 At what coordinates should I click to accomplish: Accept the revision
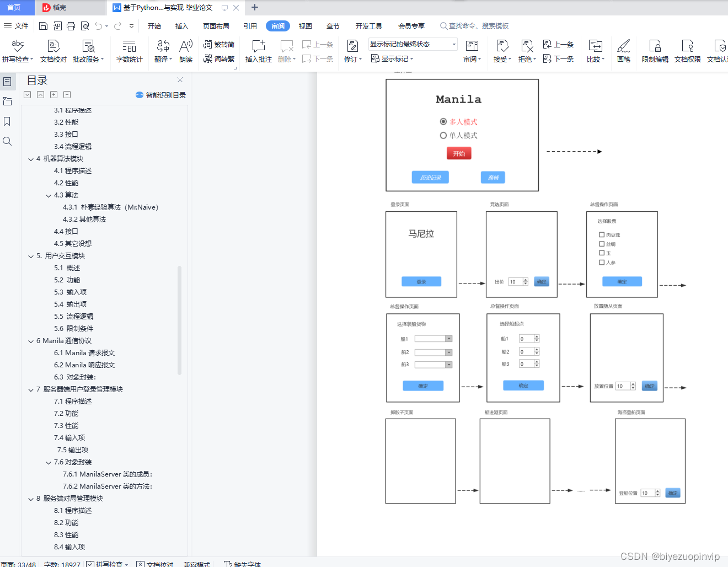(x=502, y=51)
